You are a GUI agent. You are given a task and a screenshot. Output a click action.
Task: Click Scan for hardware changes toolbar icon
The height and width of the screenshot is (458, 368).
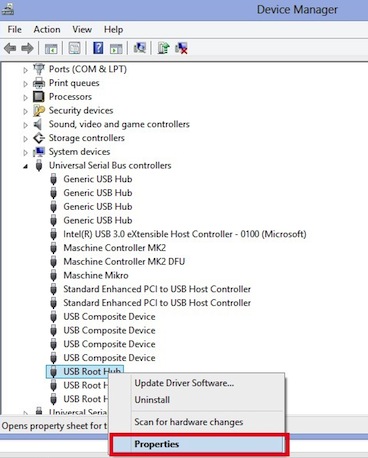pyautogui.click(x=140, y=48)
